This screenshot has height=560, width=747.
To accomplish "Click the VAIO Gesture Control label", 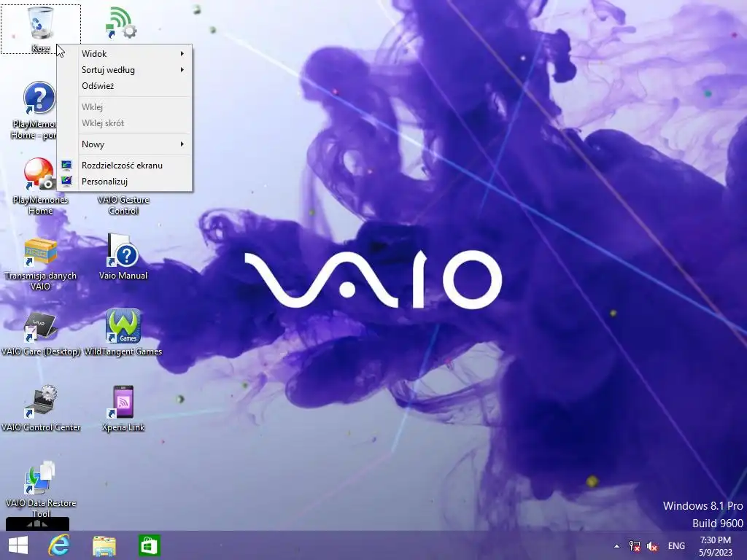I will pos(123,205).
